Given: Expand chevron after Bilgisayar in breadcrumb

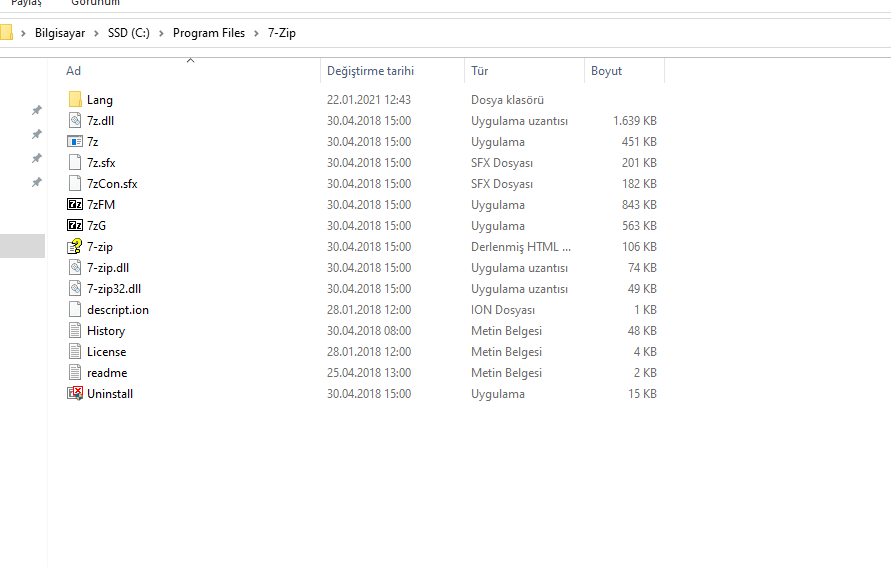Looking at the screenshot, I should click(x=96, y=34).
